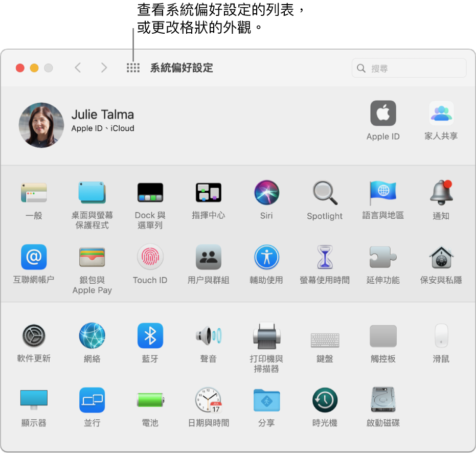476x453 pixels.
Task: Open Spotlight preferences
Action: point(325,192)
